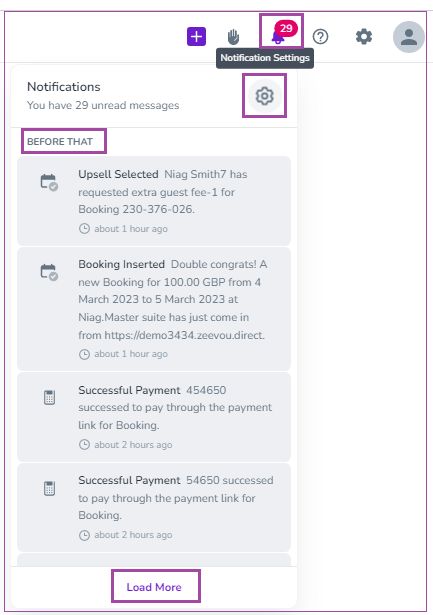Open Successful Payment 54650 notification

tap(154, 508)
